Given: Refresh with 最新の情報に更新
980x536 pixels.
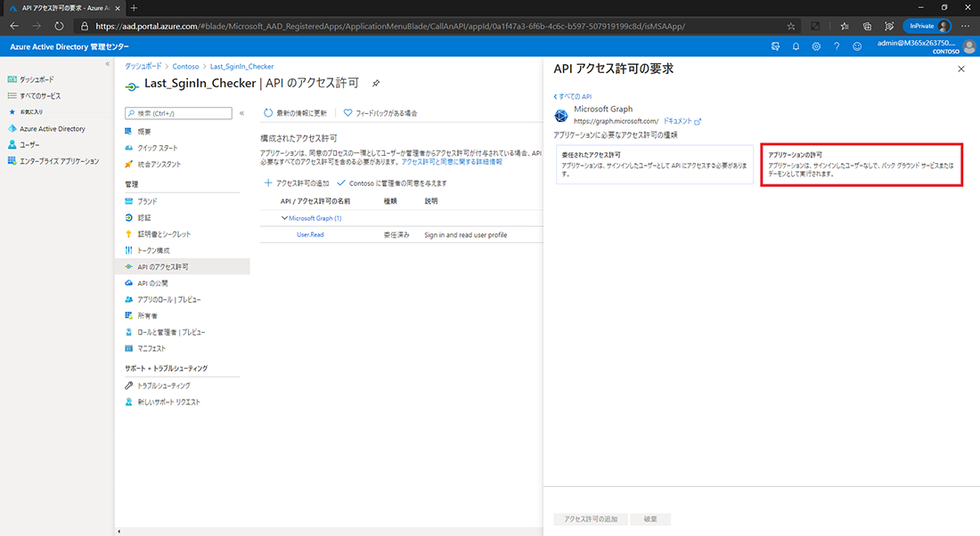Looking at the screenshot, I should [296, 113].
